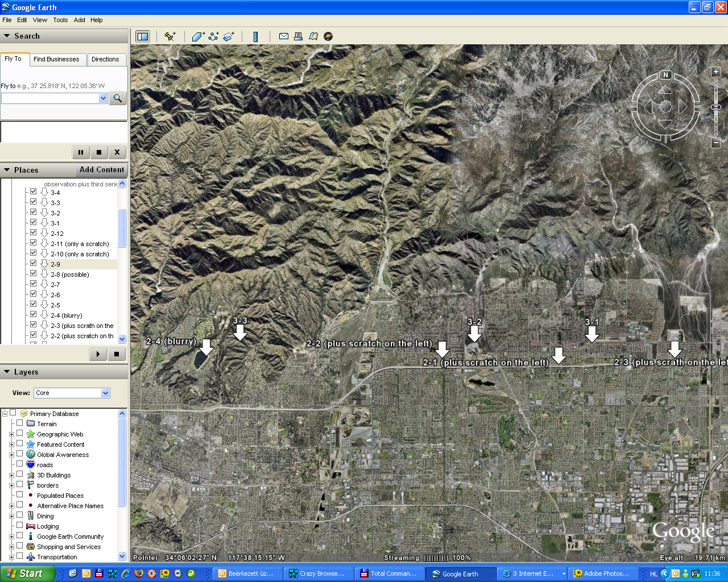Open the Tools menu
This screenshot has width=728, height=582.
tap(60, 20)
